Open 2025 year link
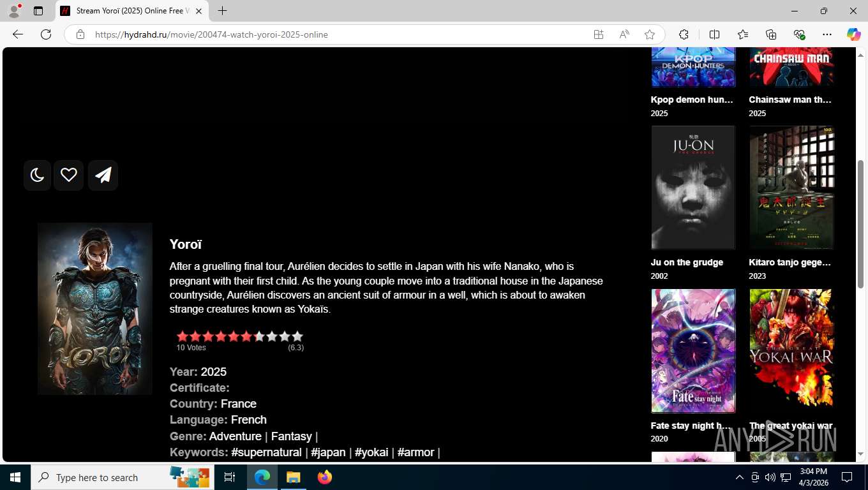The height and width of the screenshot is (490, 868). coord(214,372)
